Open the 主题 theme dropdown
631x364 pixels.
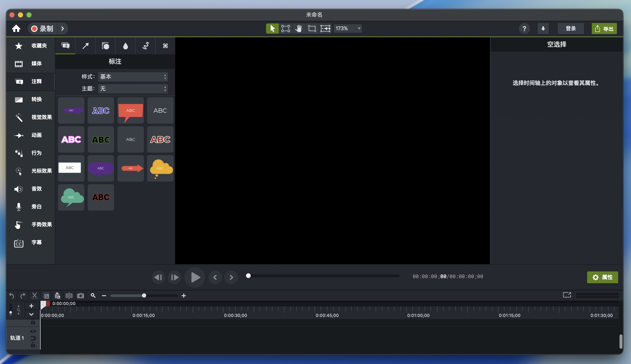click(x=133, y=89)
